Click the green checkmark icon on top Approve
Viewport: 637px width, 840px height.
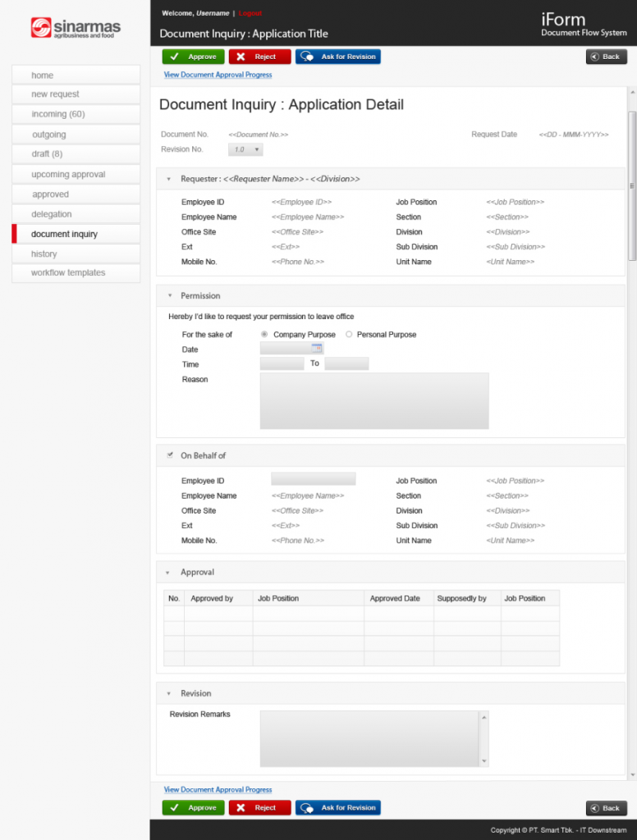pyautogui.click(x=175, y=57)
